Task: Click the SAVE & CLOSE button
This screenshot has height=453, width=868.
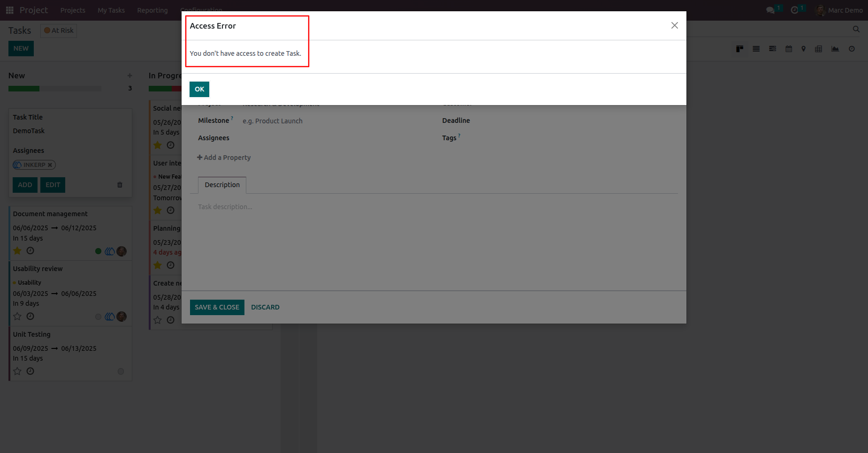Action: click(217, 307)
